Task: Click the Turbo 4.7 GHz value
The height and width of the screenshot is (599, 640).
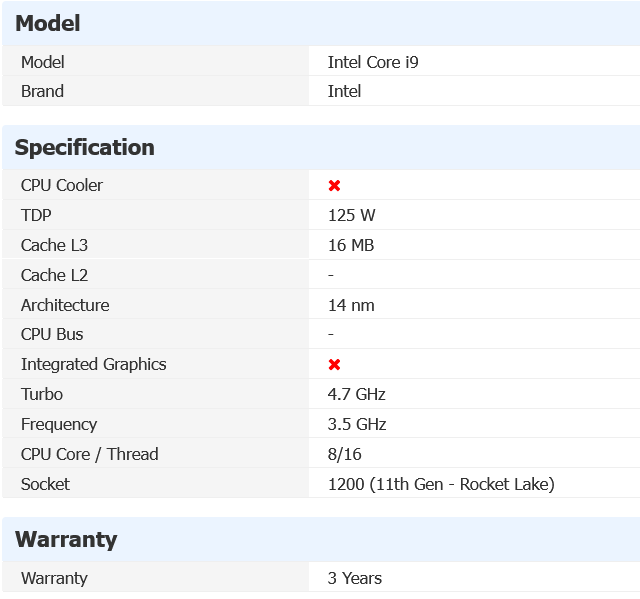Action: coord(356,395)
